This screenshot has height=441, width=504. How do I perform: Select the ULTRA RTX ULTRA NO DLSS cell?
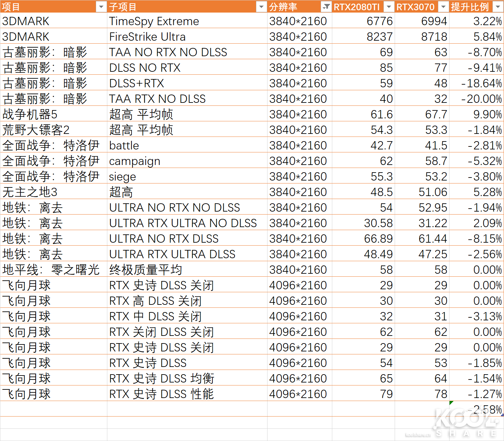click(x=187, y=222)
